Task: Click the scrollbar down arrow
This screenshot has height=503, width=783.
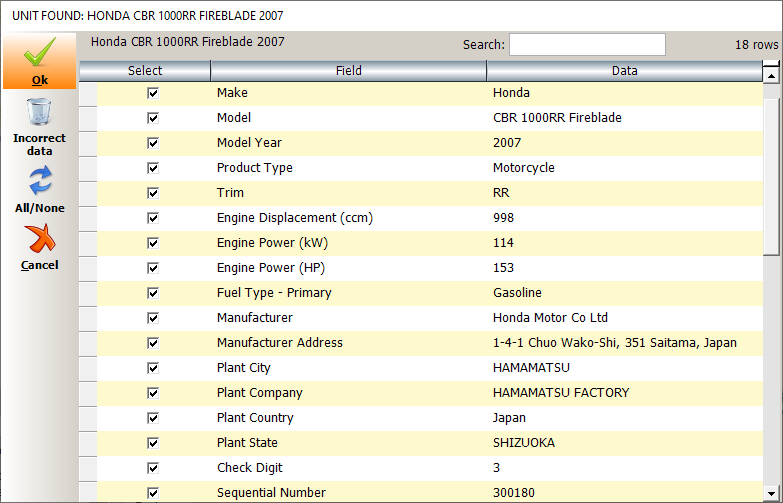Action: [x=772, y=493]
